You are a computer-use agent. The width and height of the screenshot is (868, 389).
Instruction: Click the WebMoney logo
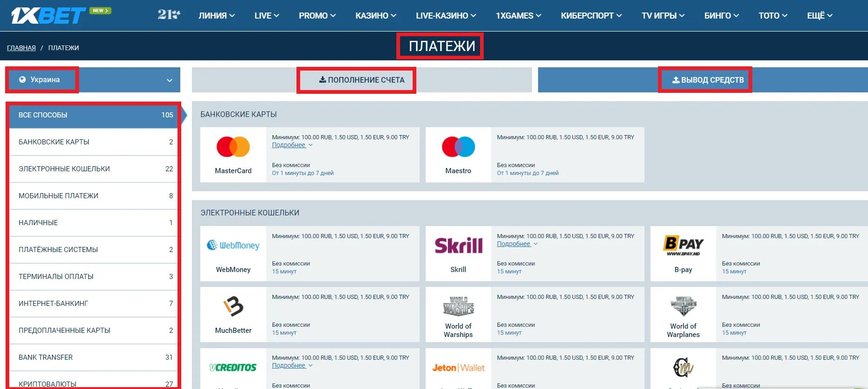point(233,245)
